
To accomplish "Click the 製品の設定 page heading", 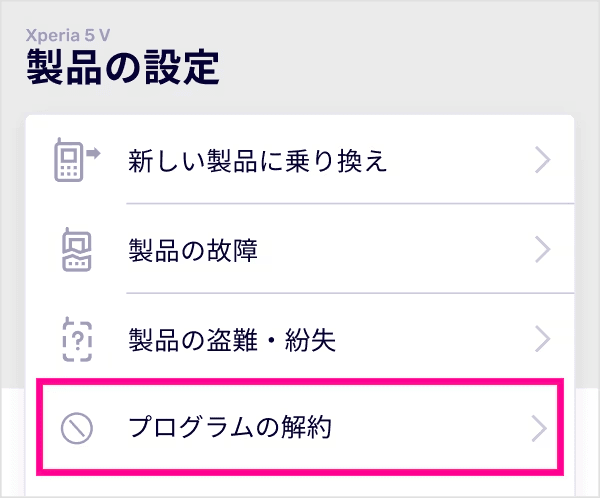I will tap(121, 68).
